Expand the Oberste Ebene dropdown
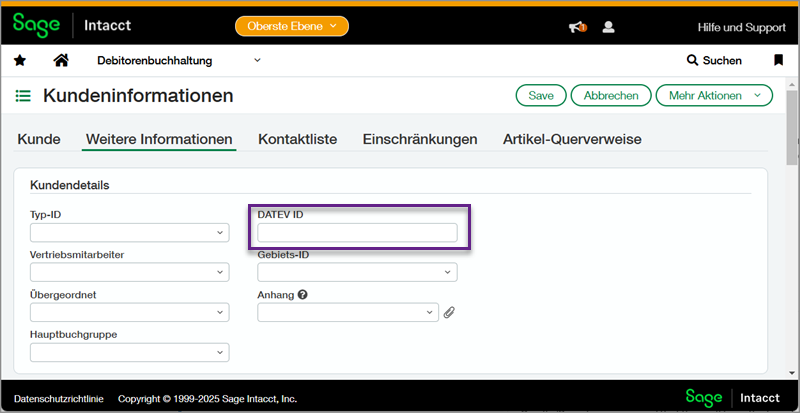This screenshot has height=414, width=800. coord(292,25)
